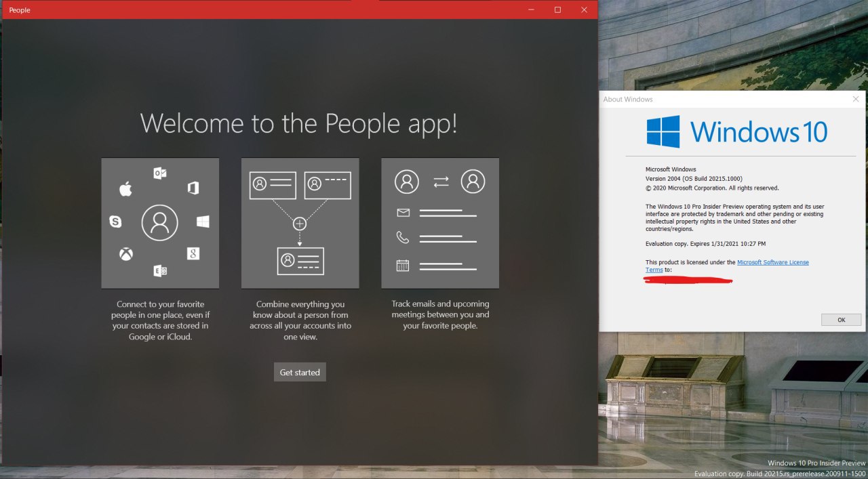868x479 pixels.
Task: Click the Outlook icon in accounts tile
Action: point(160,173)
